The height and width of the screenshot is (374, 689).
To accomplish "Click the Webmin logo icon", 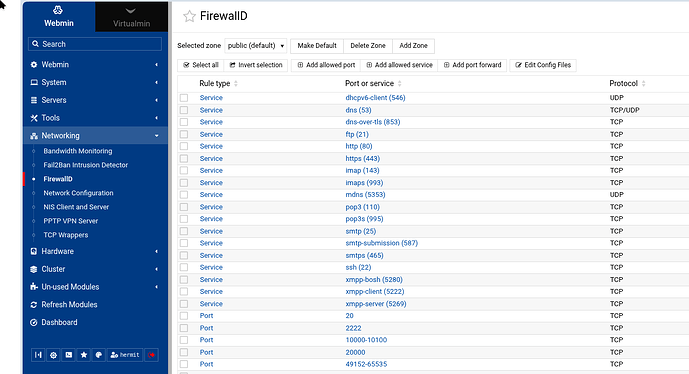I will [58, 10].
